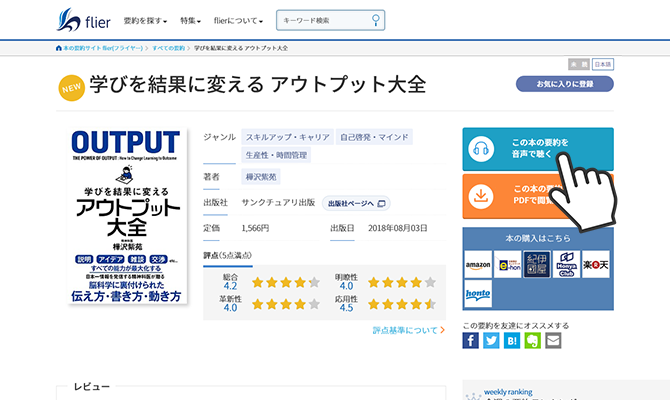The height and width of the screenshot is (400, 670).
Task: Open the OUTPUT book cover image
Action: (127, 216)
